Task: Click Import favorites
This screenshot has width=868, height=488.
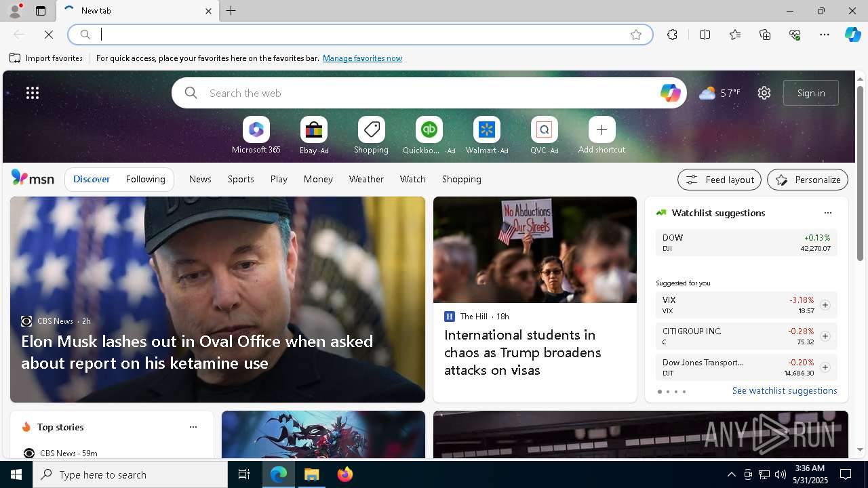Action: click(46, 58)
